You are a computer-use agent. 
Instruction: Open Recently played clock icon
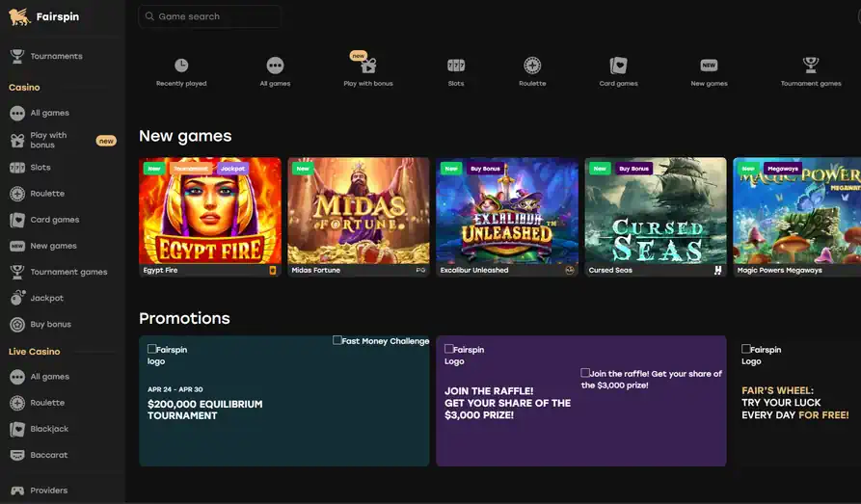181,66
